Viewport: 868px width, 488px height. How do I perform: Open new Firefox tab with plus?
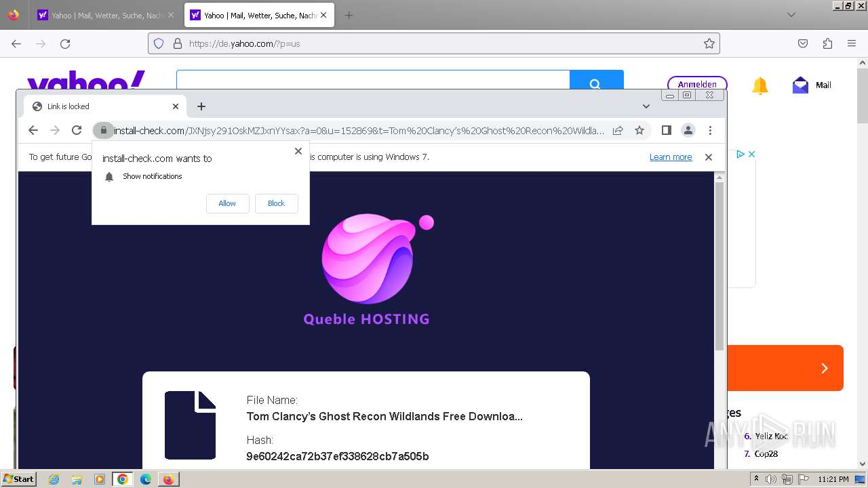pyautogui.click(x=349, y=15)
